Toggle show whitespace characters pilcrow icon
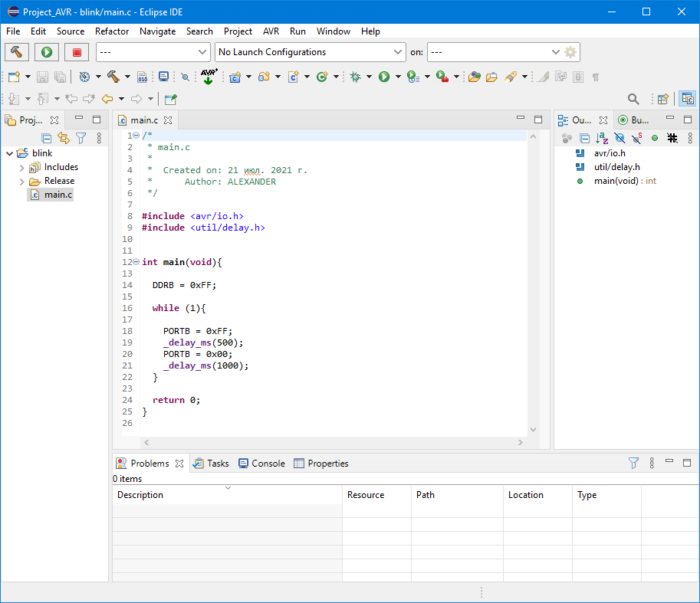700x603 pixels. click(x=596, y=77)
